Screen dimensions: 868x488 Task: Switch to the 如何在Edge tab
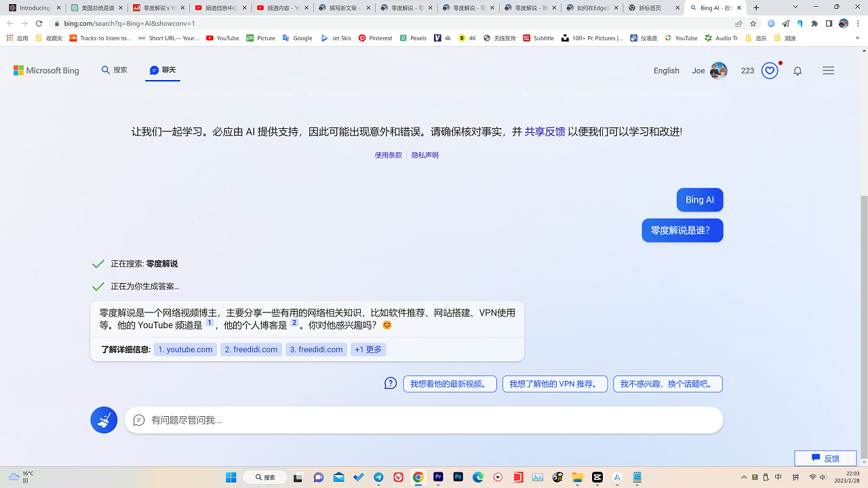tap(591, 8)
